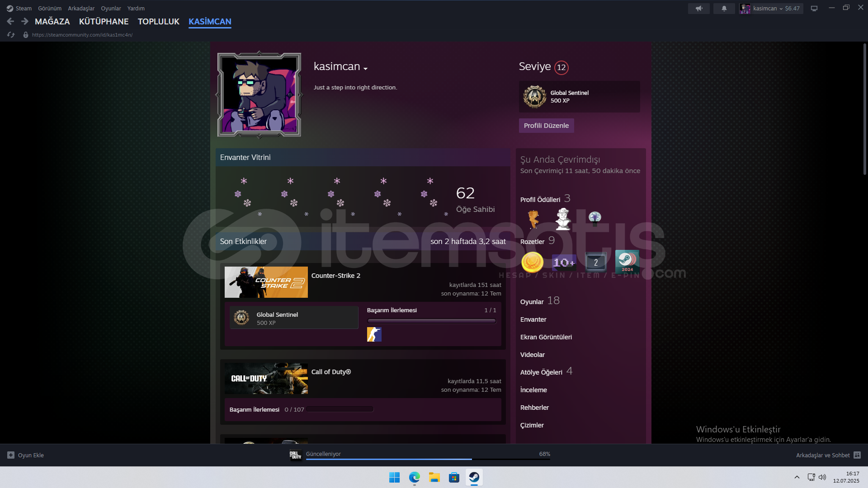Click the back navigation arrow
Viewport: 868px width, 488px height.
tap(11, 21)
